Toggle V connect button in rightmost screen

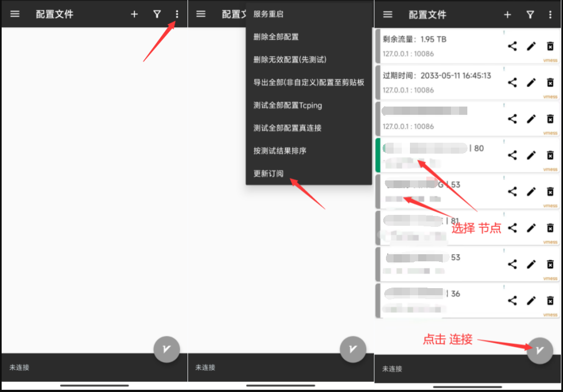coord(539,350)
